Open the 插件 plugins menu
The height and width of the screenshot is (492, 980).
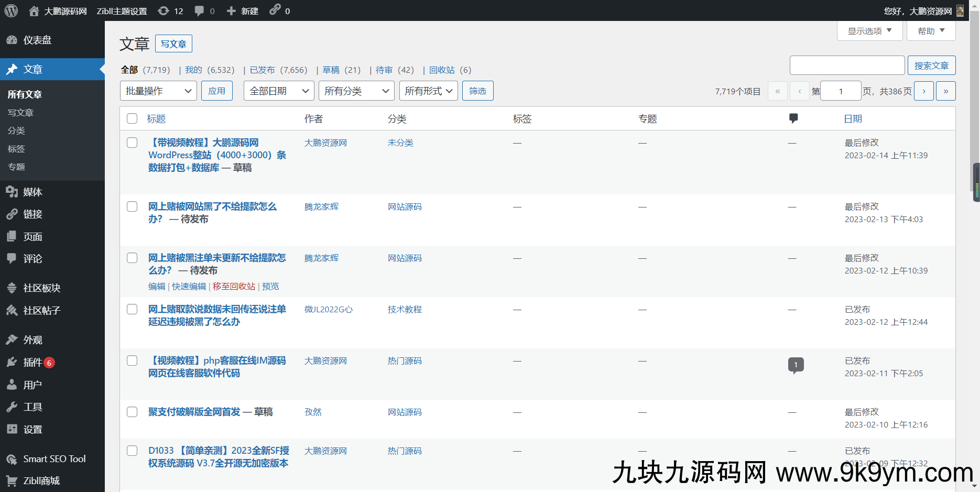click(x=32, y=363)
